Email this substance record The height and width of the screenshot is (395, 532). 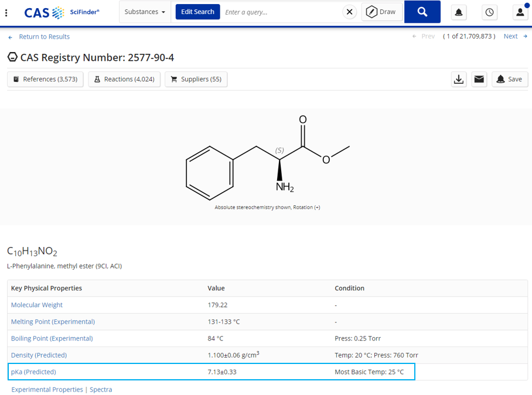[479, 79]
